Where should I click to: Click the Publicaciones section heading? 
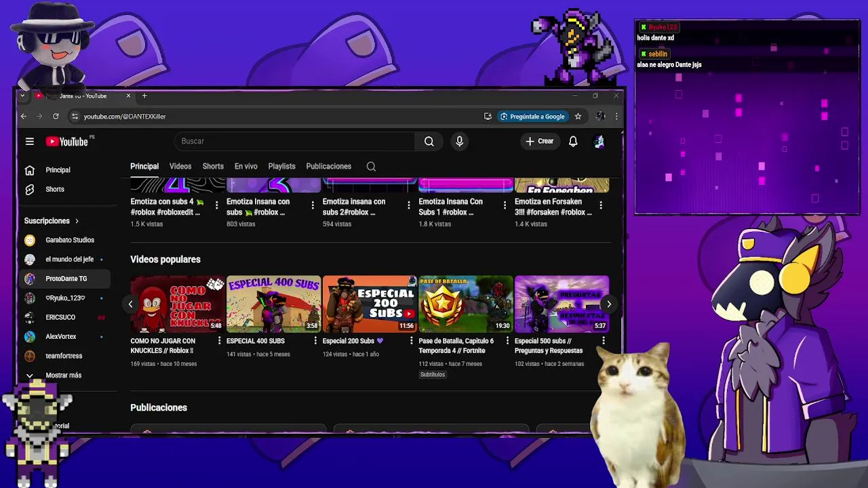click(x=159, y=408)
